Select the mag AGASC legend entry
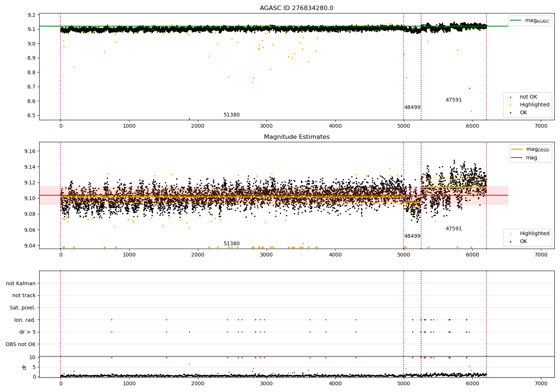The width and height of the screenshot is (560, 392). tap(537, 21)
